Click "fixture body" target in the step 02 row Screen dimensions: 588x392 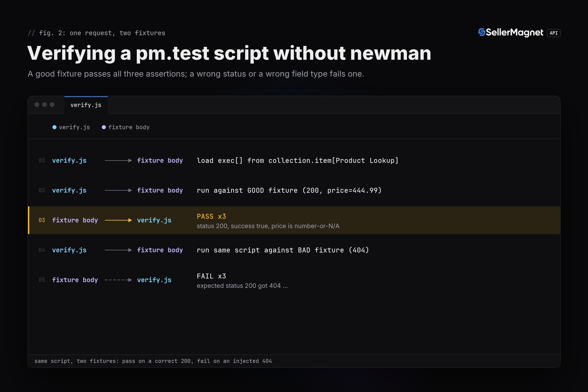coord(160,190)
